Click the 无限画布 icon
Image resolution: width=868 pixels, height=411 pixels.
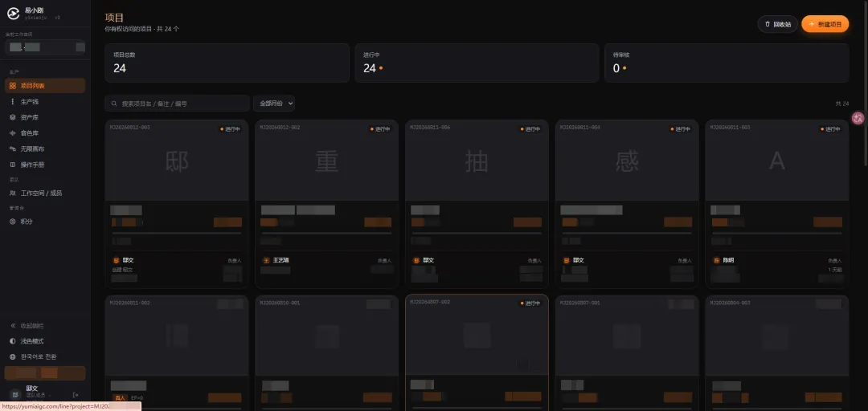click(13, 149)
